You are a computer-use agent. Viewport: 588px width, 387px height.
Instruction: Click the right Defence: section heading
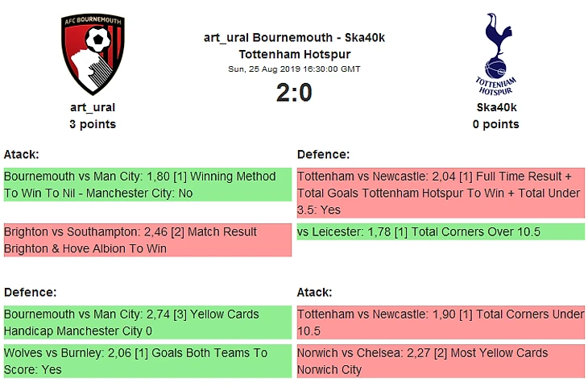pos(323,154)
